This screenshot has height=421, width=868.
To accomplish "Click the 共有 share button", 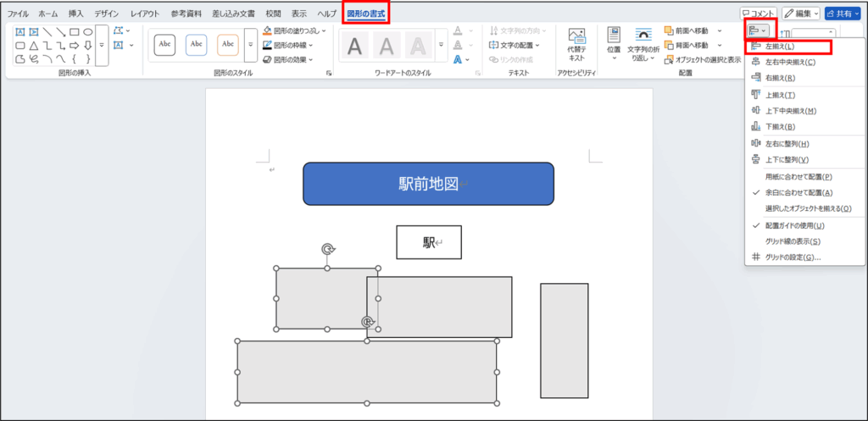I will tap(843, 14).
